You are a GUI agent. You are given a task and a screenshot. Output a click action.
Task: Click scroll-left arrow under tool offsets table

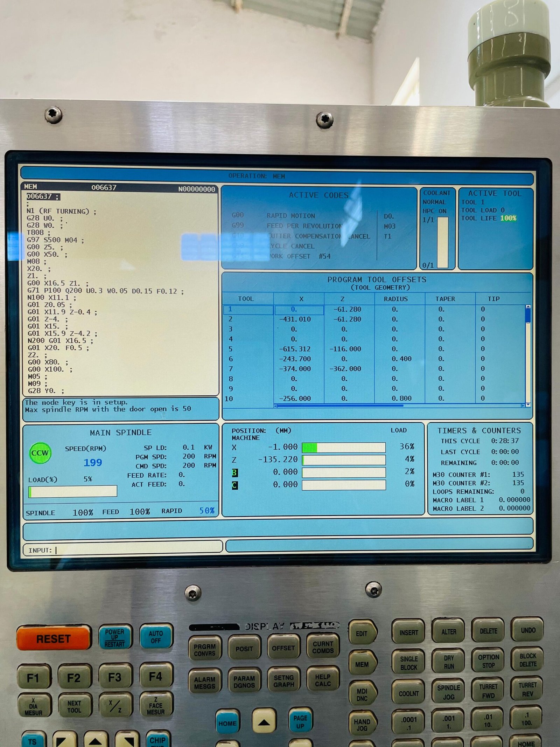point(276,406)
